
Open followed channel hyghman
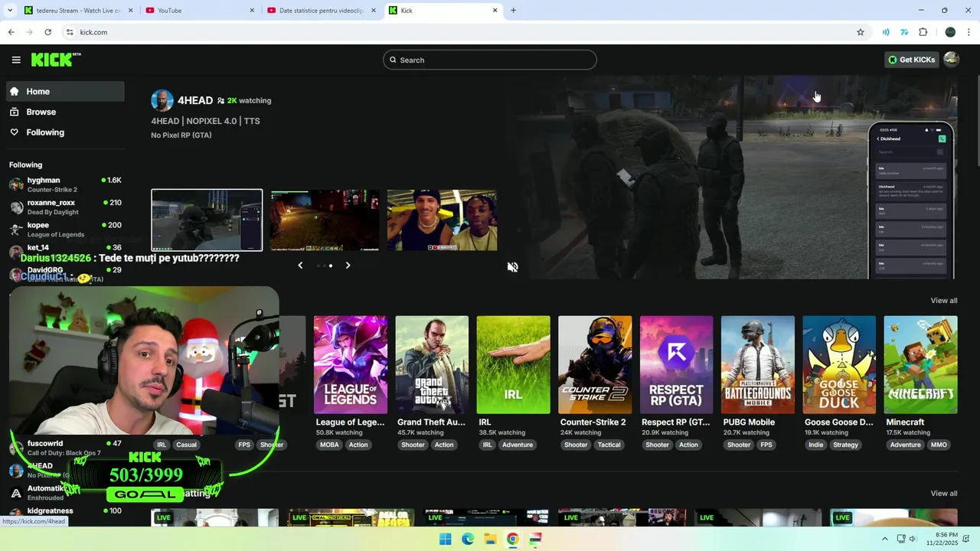tap(65, 184)
